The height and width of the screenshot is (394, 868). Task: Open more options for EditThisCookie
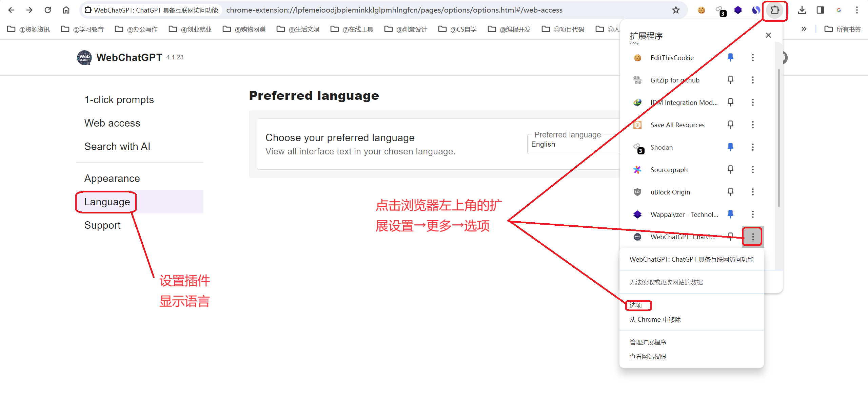click(x=753, y=57)
